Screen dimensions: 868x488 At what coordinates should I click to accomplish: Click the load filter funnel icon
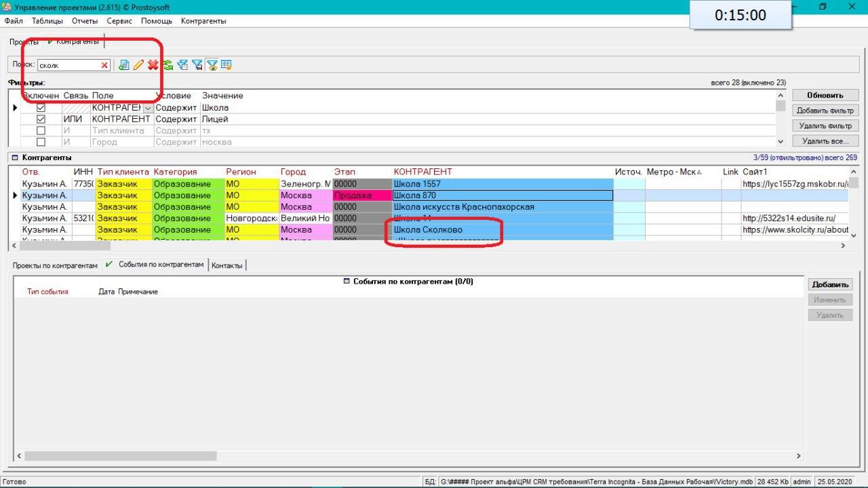click(x=182, y=65)
